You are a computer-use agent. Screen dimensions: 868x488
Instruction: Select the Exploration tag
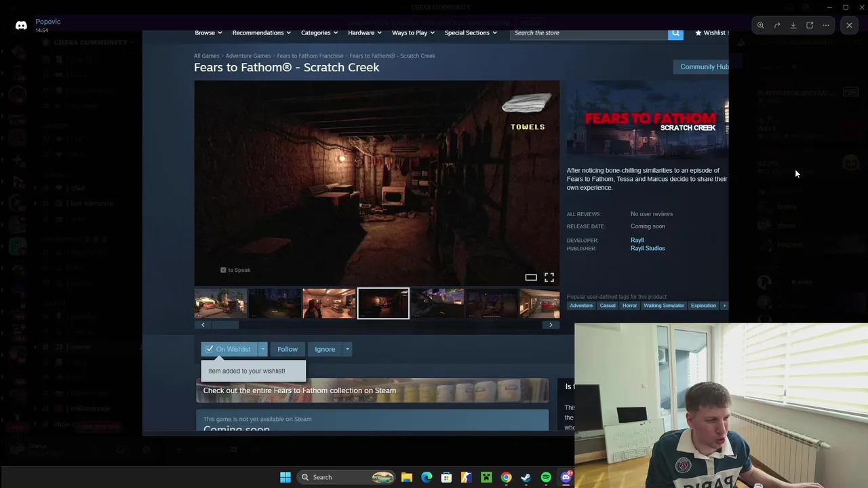703,306
